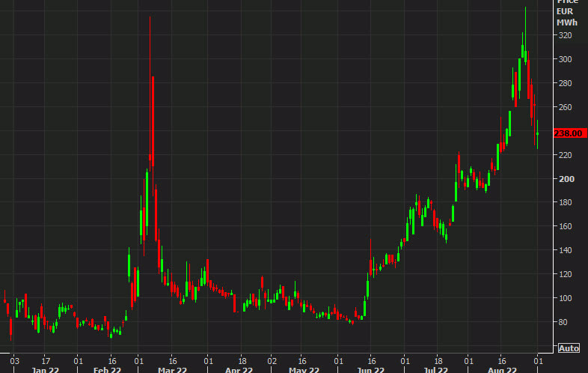Click the Aug 22 month label
The width and height of the screenshot is (588, 373).
[x=502, y=370]
